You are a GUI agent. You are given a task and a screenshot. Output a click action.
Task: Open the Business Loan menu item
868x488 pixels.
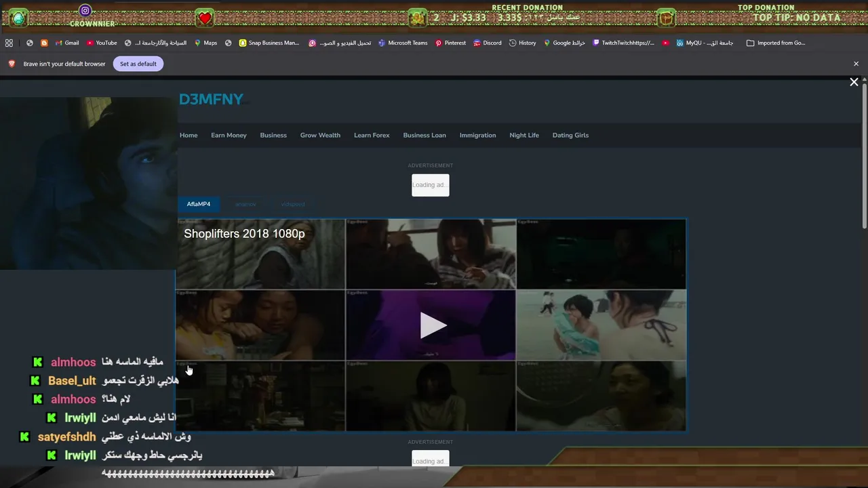coord(425,135)
